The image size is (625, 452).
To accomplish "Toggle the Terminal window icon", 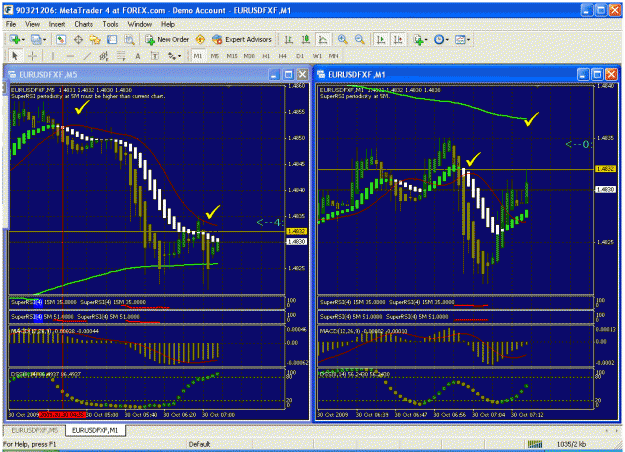I will pyautogui.click(x=112, y=39).
